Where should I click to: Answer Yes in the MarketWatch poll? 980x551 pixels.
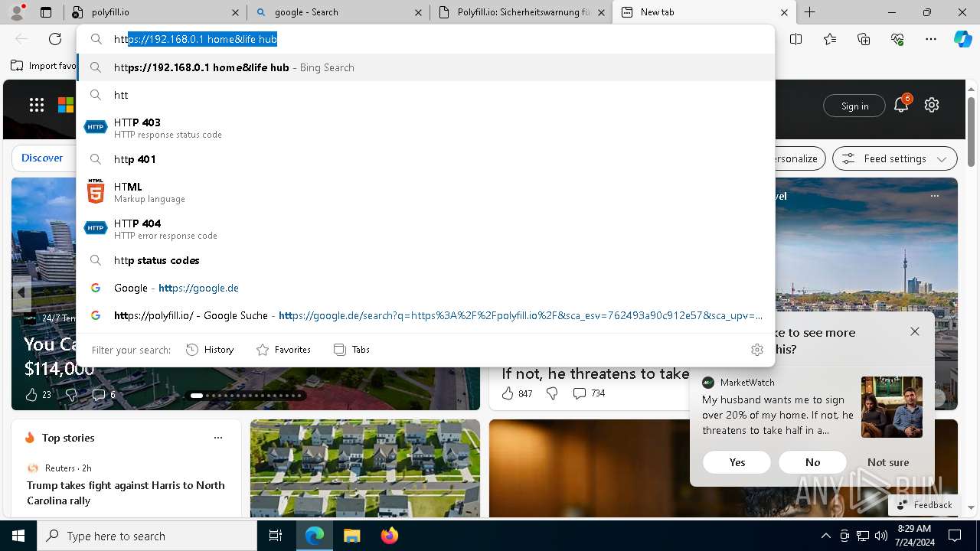[x=737, y=462]
